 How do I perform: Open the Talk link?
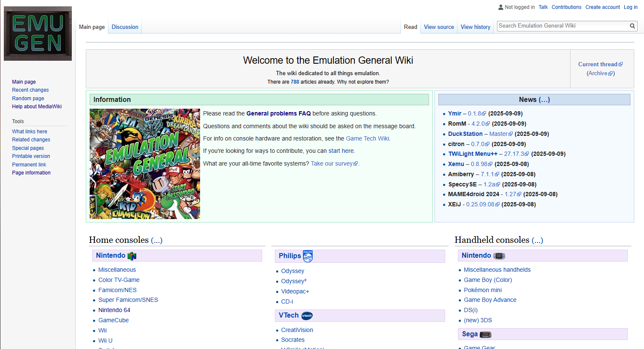click(543, 7)
